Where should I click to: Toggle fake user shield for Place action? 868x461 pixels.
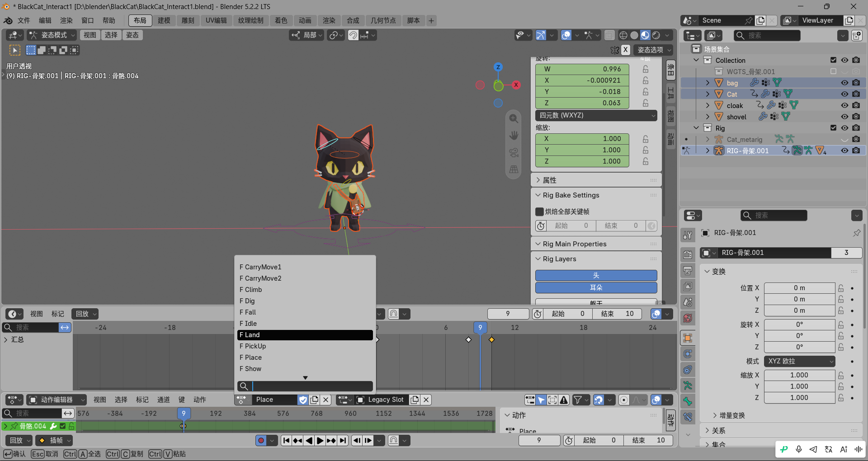pyautogui.click(x=303, y=400)
